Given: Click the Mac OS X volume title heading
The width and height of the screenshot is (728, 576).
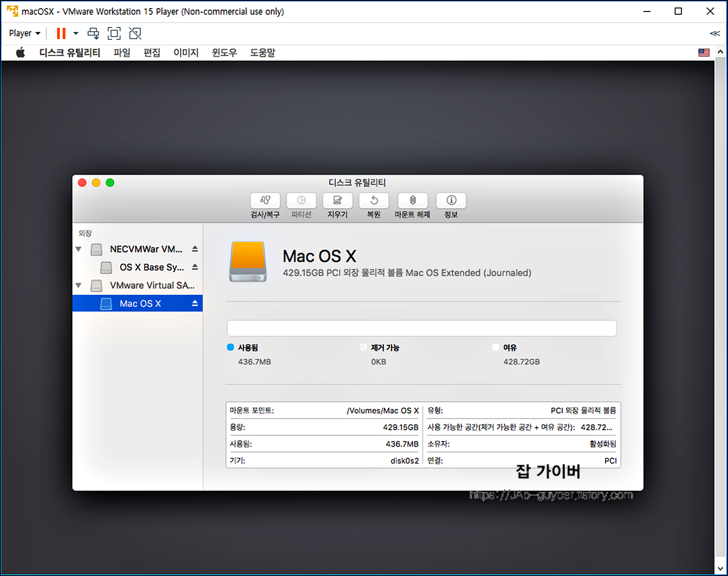Looking at the screenshot, I should coord(319,256).
